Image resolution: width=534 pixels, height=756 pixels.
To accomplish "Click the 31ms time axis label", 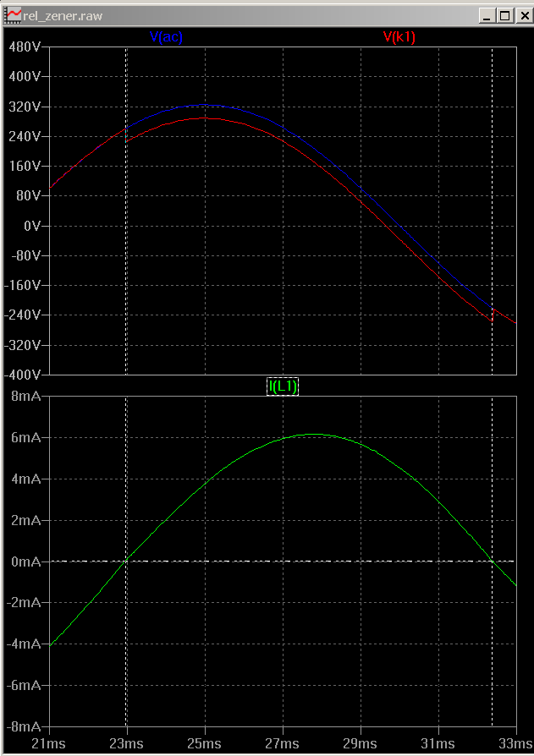I will tap(438, 743).
